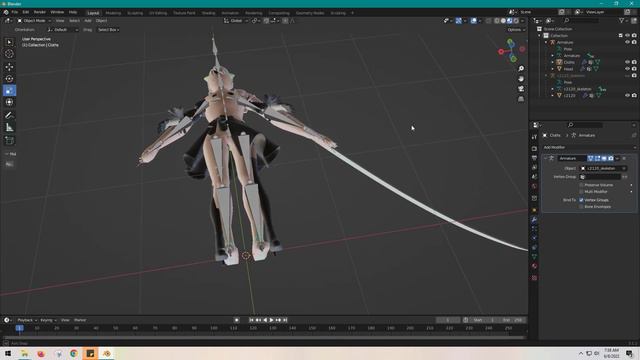
Task: Open the Orientation Default dropdown
Action: click(62, 30)
